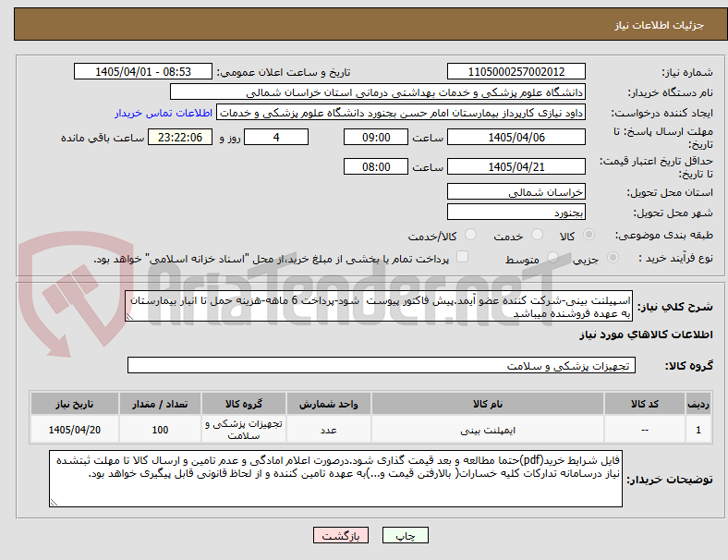This screenshot has width=728, height=560.
Task: Toggle the اسناد خزانه اسلامی payment checkbox
Action: click(x=463, y=257)
